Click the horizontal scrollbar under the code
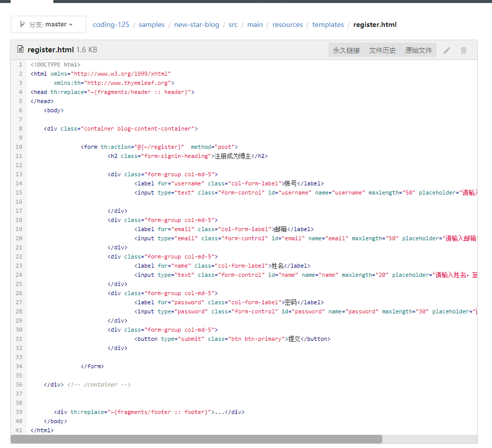492x448 pixels. click(x=196, y=439)
